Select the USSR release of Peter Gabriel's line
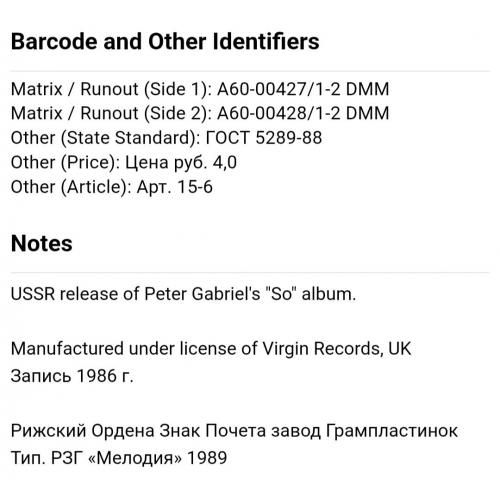 [x=183, y=294]
